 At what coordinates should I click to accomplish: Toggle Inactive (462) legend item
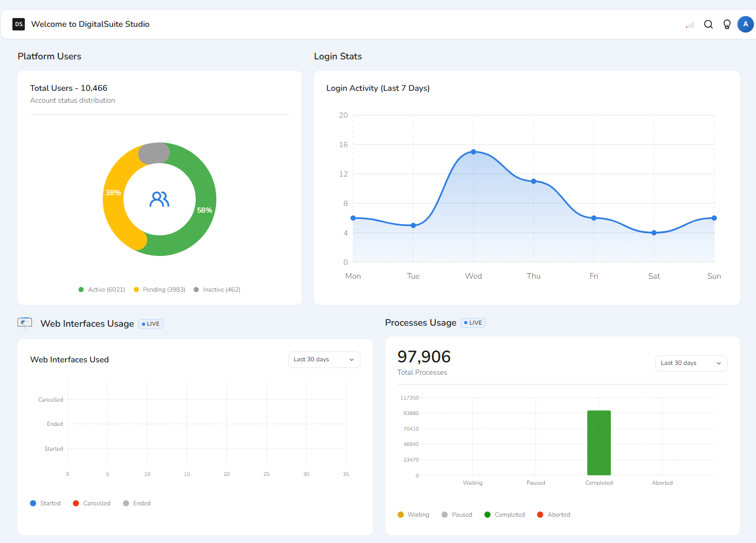coord(217,290)
